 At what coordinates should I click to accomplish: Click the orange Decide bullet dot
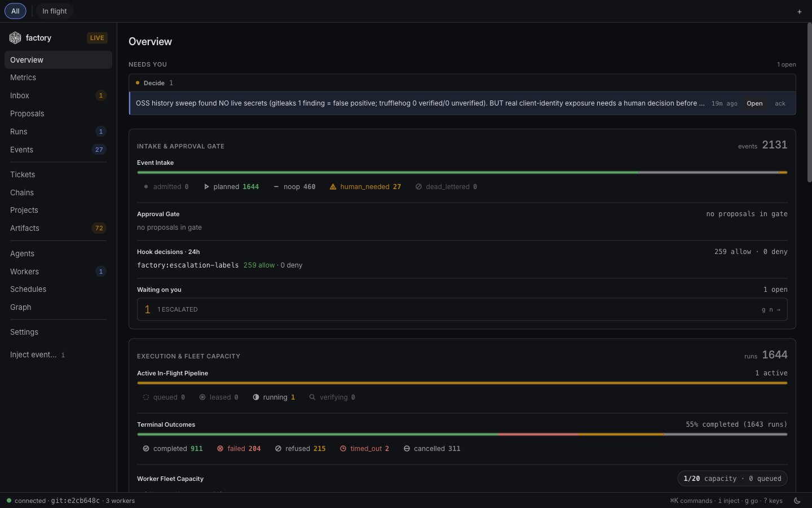click(138, 83)
